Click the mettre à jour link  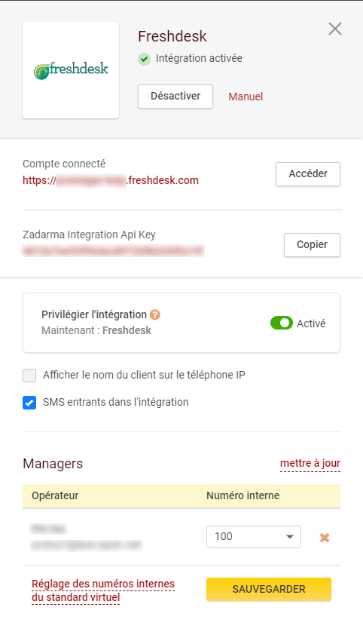pyautogui.click(x=310, y=463)
